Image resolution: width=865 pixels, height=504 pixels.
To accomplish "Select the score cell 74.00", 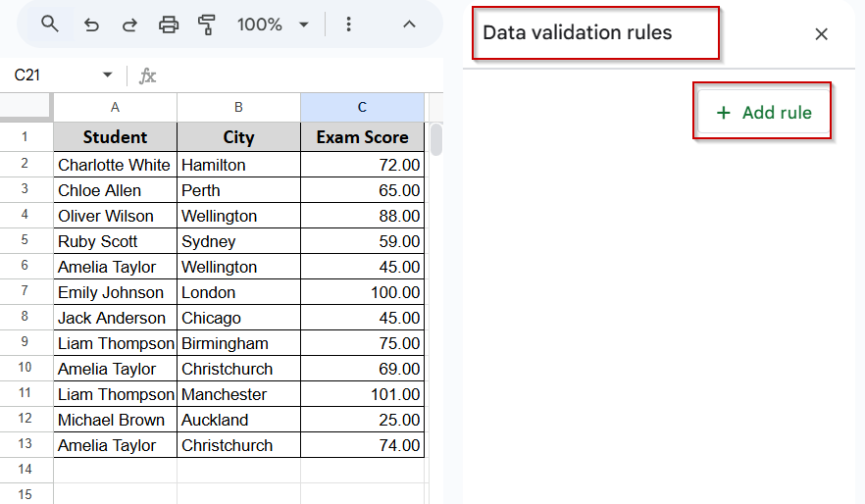I will click(362, 445).
